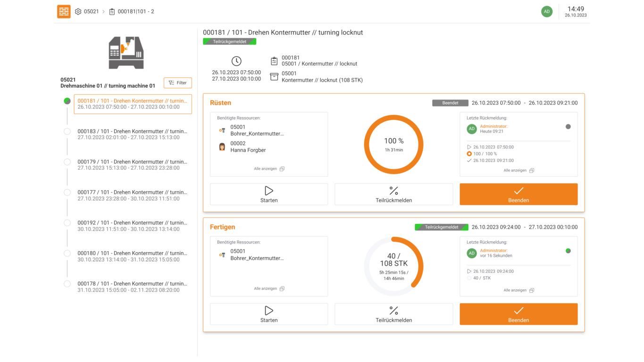Click the gear icon beside 05021
Screen dimensions: 644x362
click(x=78, y=11)
